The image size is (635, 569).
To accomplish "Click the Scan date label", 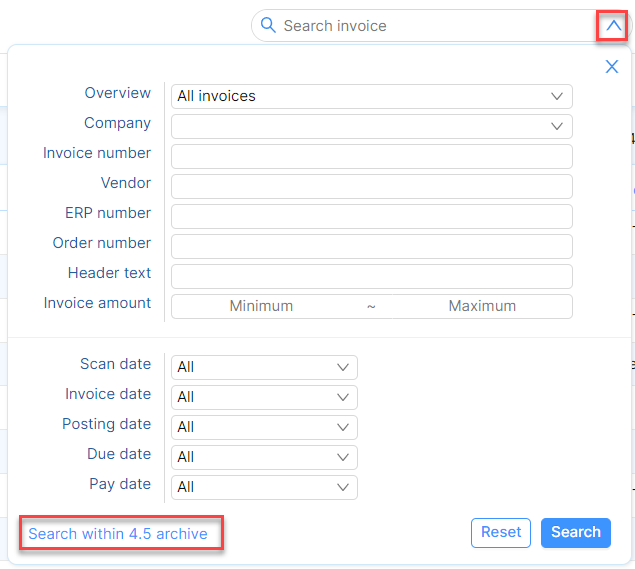I will click(x=115, y=364).
